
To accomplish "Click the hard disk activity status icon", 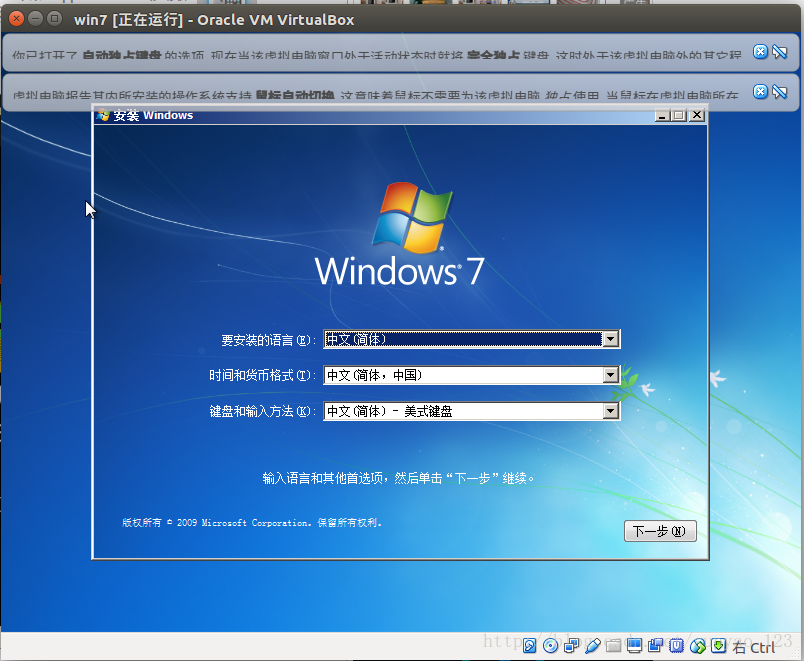I will pyautogui.click(x=529, y=646).
